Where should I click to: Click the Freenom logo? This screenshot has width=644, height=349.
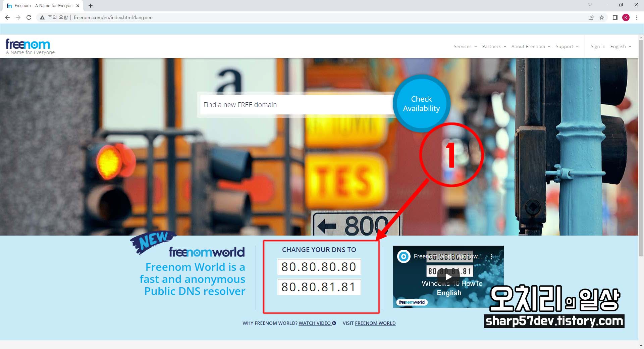click(28, 44)
